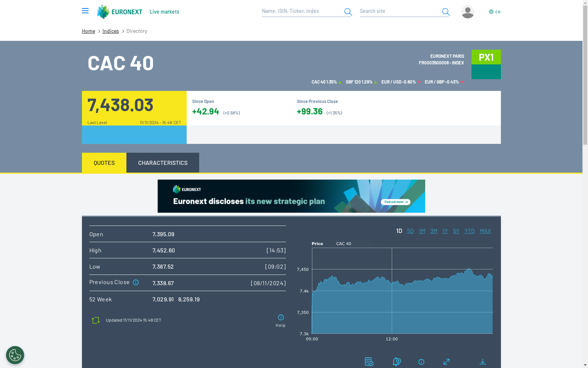
Task: Click the High value 7,452.60
Action: tap(164, 250)
